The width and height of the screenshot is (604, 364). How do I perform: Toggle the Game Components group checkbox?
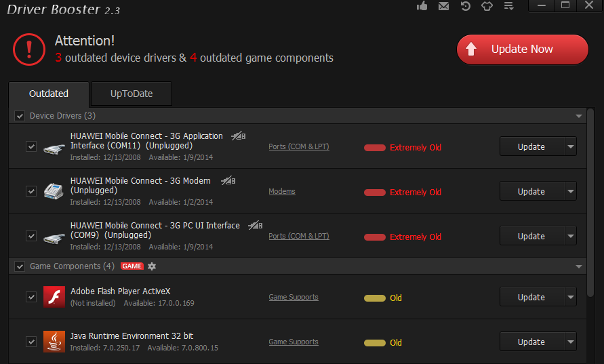[20, 266]
